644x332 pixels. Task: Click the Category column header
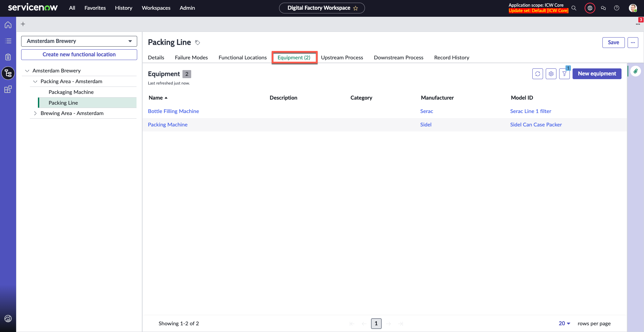(x=361, y=98)
